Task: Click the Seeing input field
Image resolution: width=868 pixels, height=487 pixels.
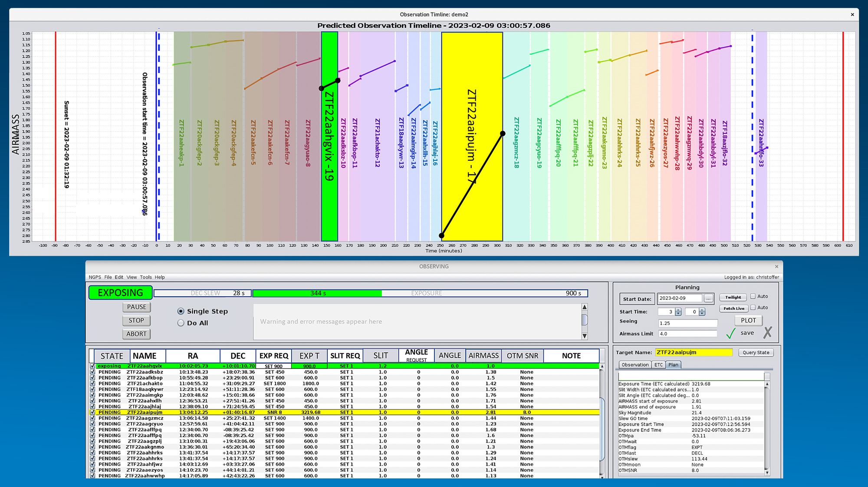Action: click(x=687, y=323)
